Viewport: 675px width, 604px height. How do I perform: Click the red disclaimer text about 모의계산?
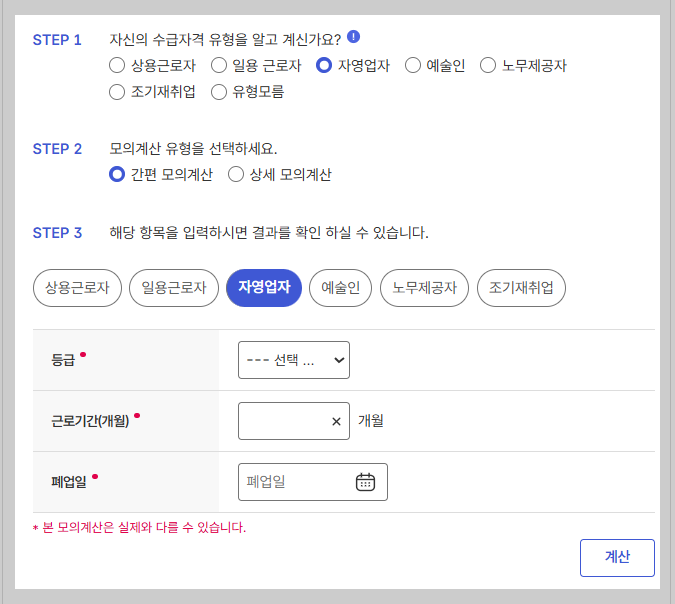click(140, 527)
